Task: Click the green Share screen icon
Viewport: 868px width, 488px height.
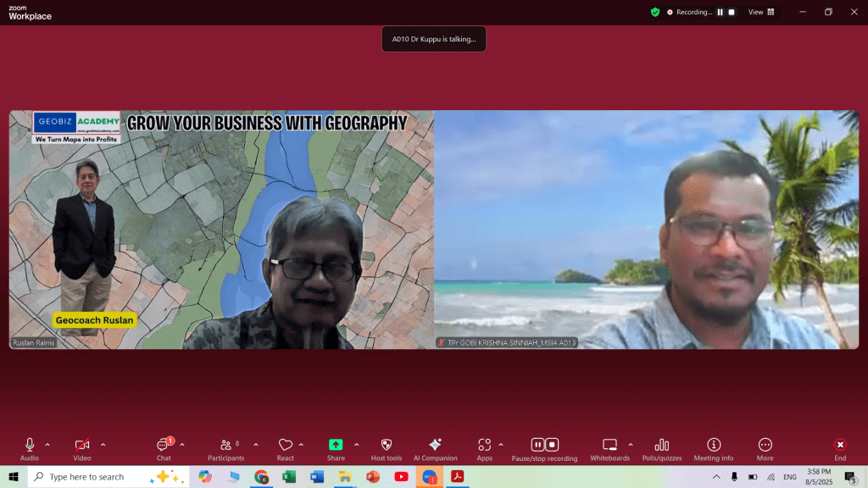Action: point(336,445)
